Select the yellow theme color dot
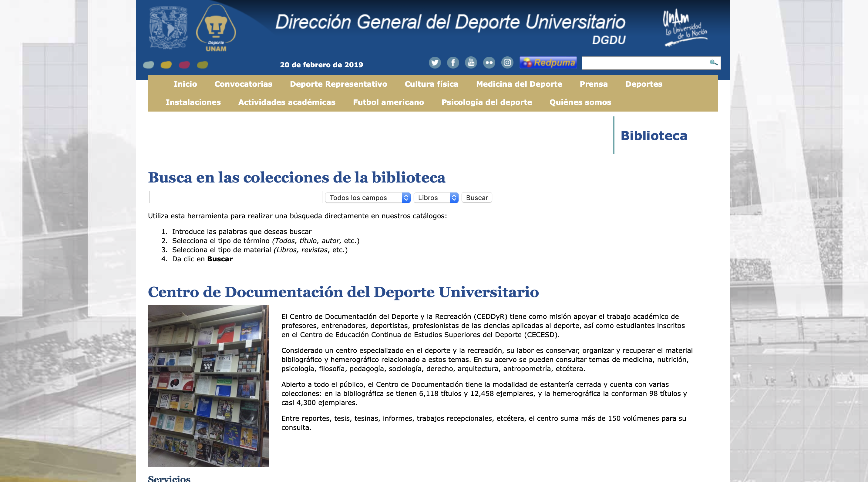The width and height of the screenshot is (868, 482). pos(166,65)
